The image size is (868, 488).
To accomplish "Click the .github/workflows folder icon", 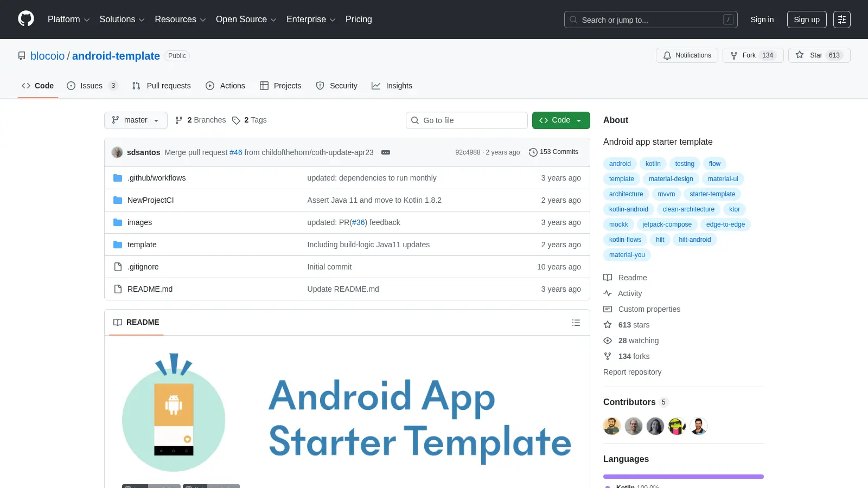I will tap(118, 178).
